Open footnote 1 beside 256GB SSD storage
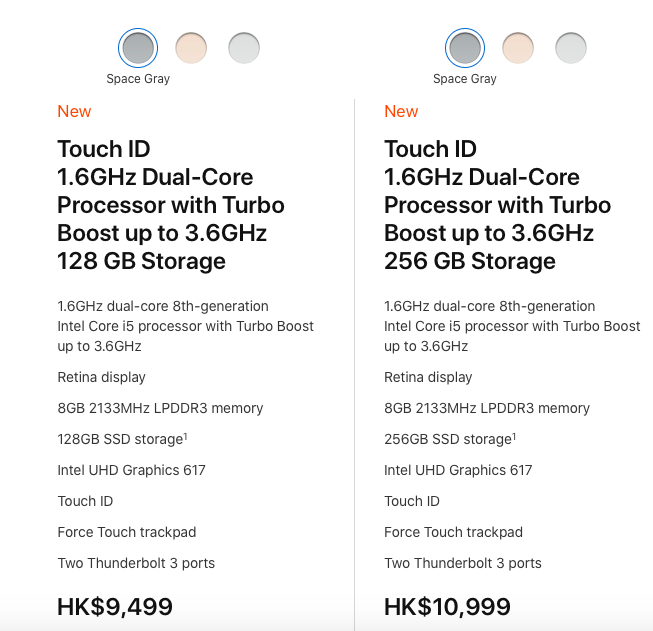Screen dimensions: 653x631 tap(514, 435)
